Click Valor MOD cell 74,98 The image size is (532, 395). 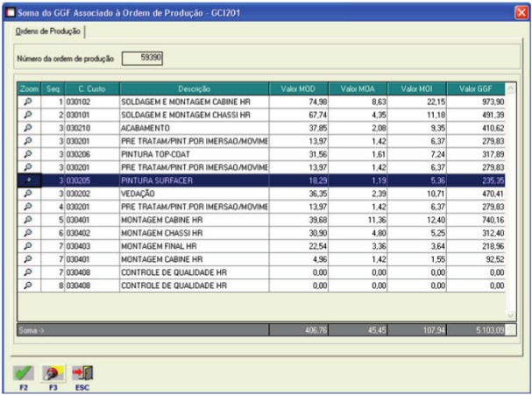(298, 102)
